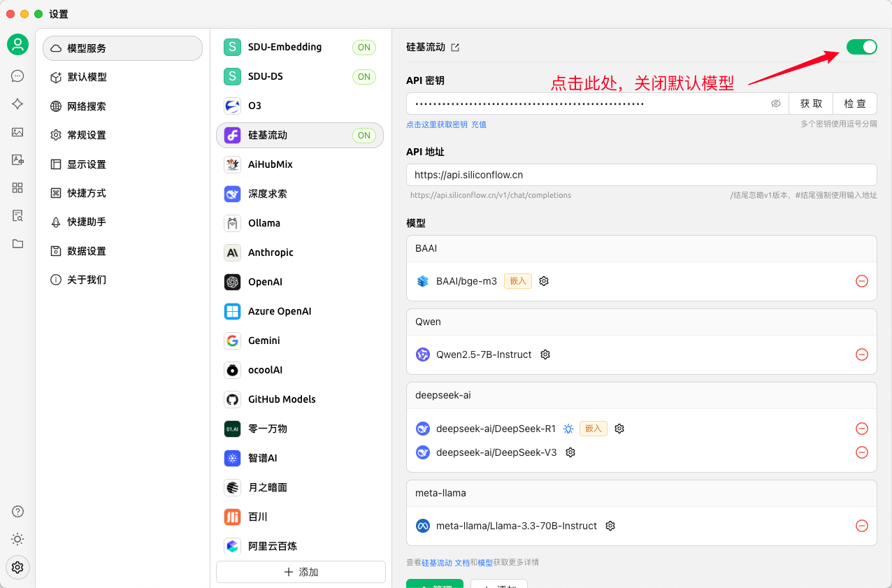Choose ocoolAI in provider list
892x588 pixels.
click(300, 370)
